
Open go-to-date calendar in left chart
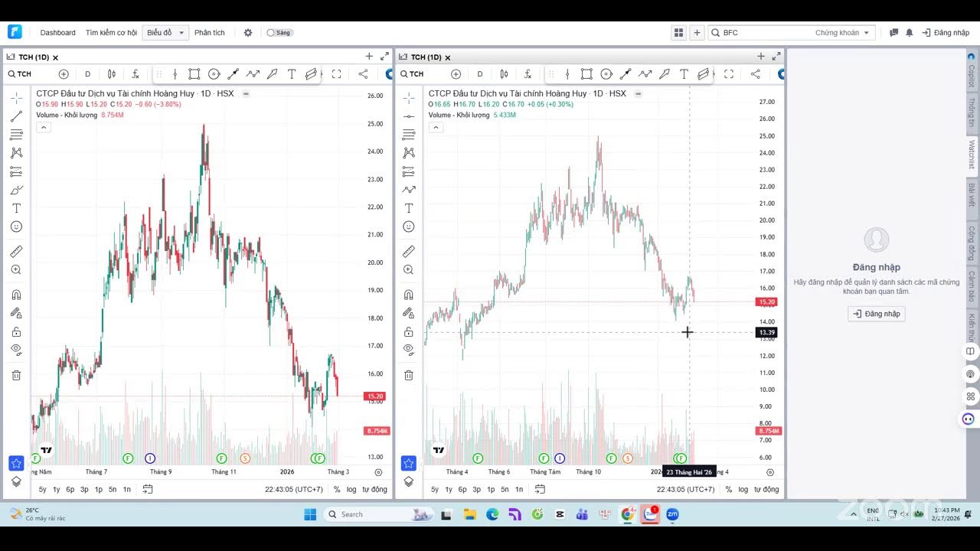pyautogui.click(x=148, y=490)
